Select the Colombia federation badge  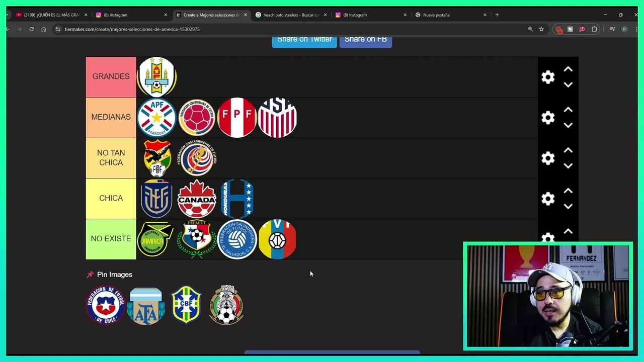tap(197, 118)
